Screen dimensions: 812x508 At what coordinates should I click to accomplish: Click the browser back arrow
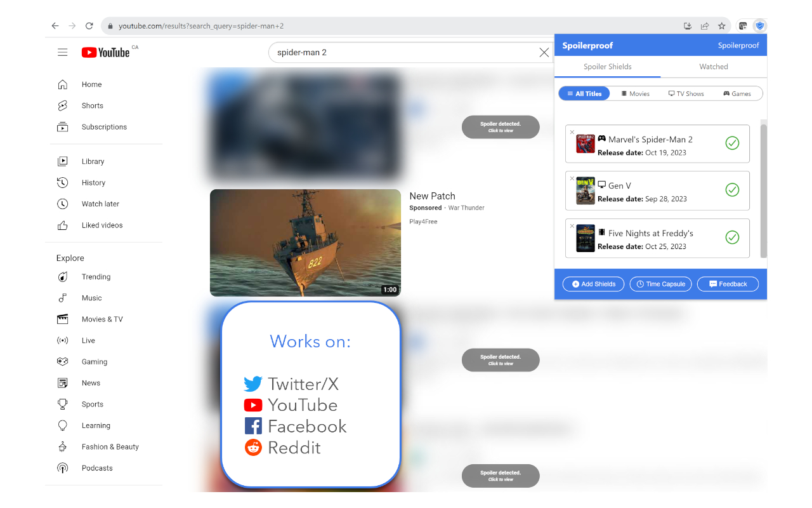[x=55, y=26]
